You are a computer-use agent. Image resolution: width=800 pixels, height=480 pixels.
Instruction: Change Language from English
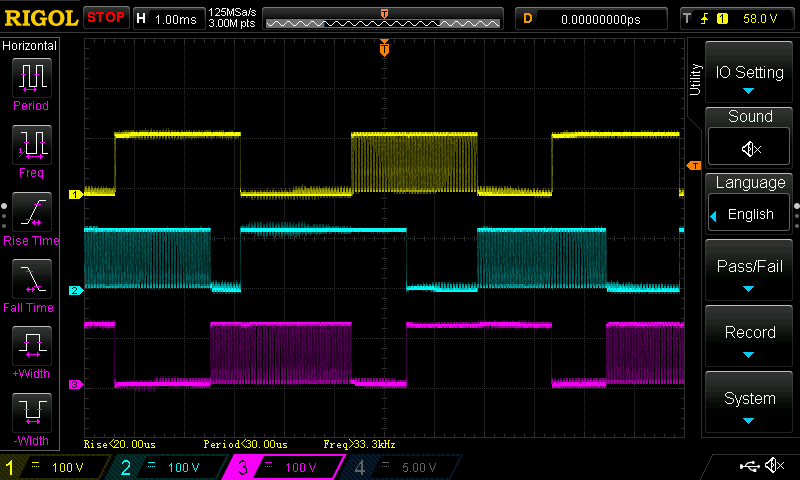pyautogui.click(x=750, y=214)
